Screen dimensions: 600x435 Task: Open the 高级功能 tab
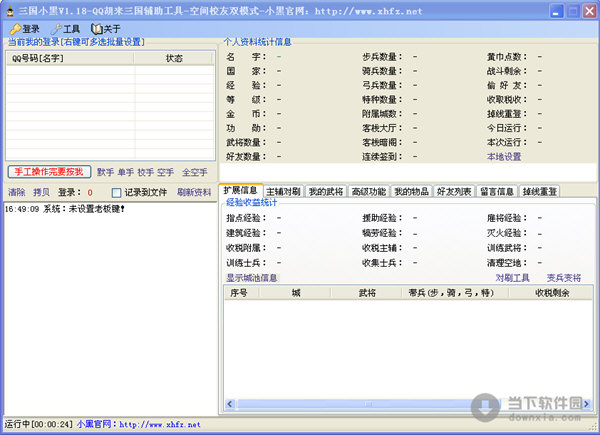(367, 191)
